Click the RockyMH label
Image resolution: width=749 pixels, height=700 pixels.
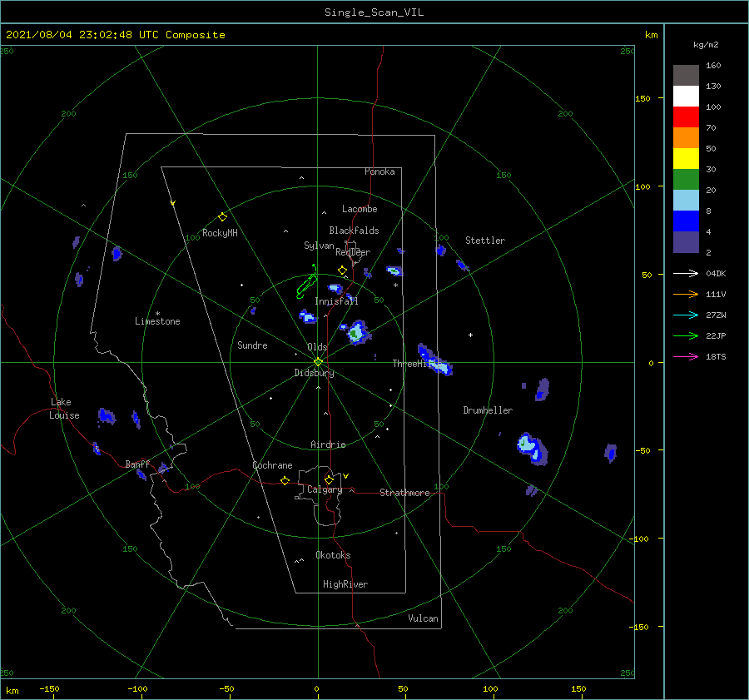click(220, 233)
